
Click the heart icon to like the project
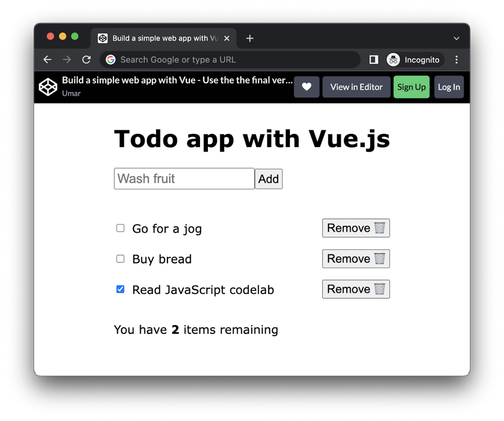pos(307,87)
